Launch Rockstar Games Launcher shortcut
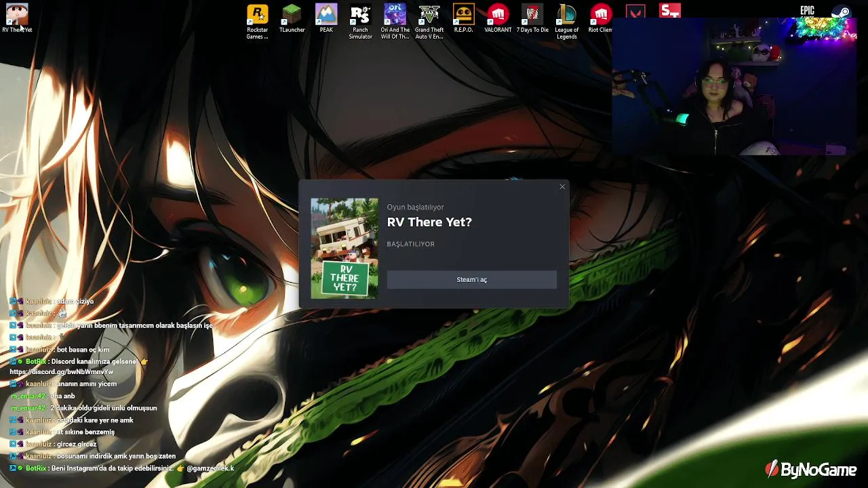Screen dimensions: 868x488 click(257, 22)
